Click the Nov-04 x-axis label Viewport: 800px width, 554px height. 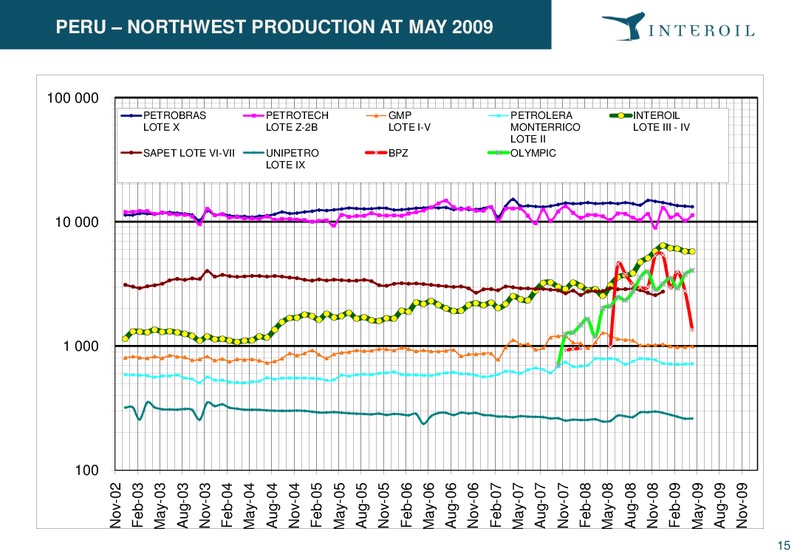295,506
